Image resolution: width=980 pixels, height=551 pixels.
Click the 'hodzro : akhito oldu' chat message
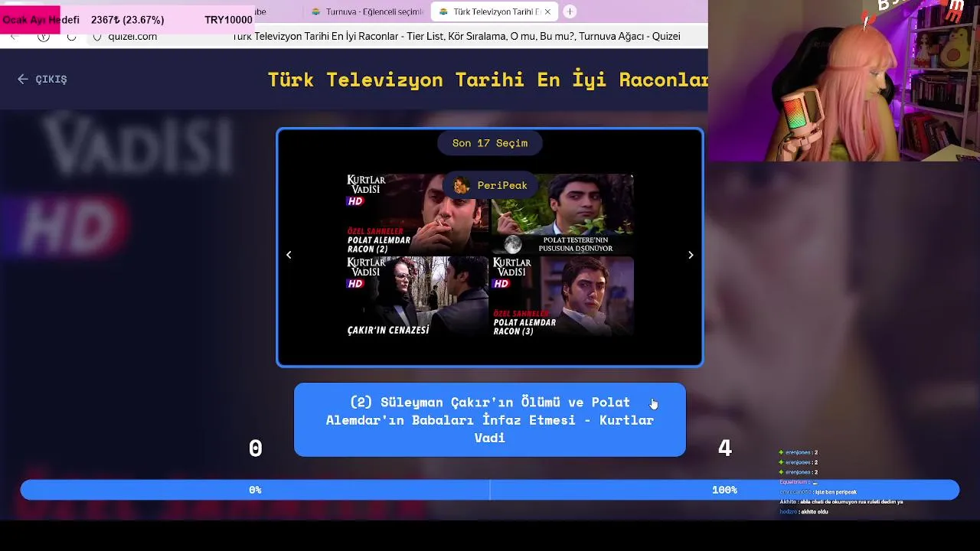point(804,511)
